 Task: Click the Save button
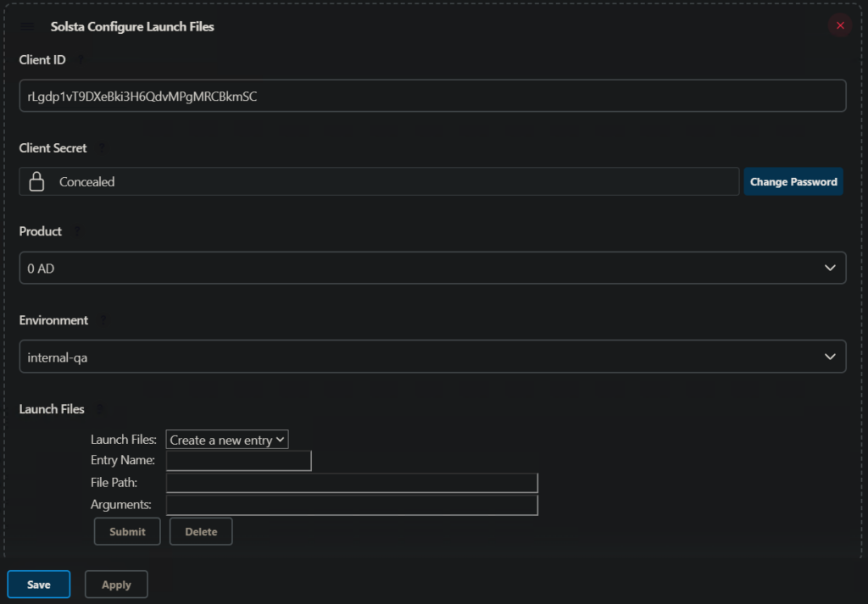click(39, 585)
